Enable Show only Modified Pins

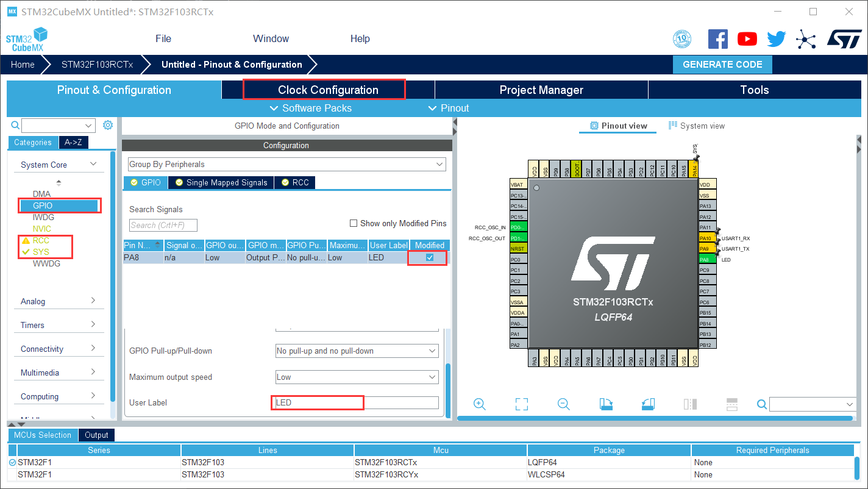coord(354,223)
